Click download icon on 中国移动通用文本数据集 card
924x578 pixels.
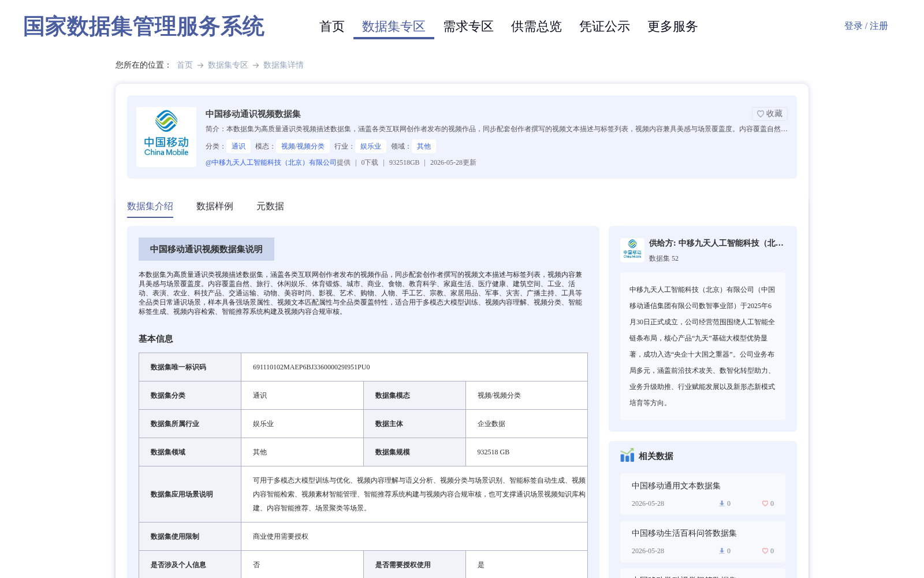point(721,503)
